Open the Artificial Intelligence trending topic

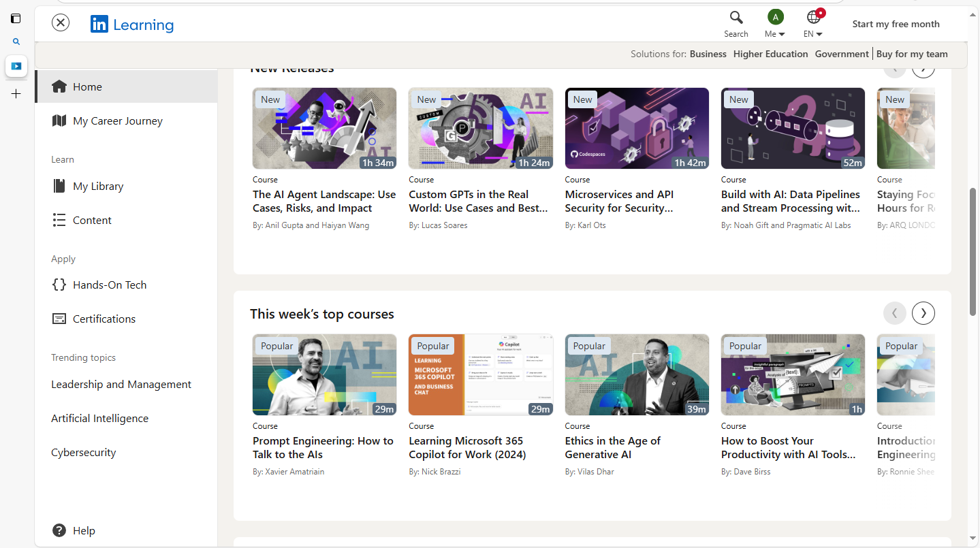(99, 418)
